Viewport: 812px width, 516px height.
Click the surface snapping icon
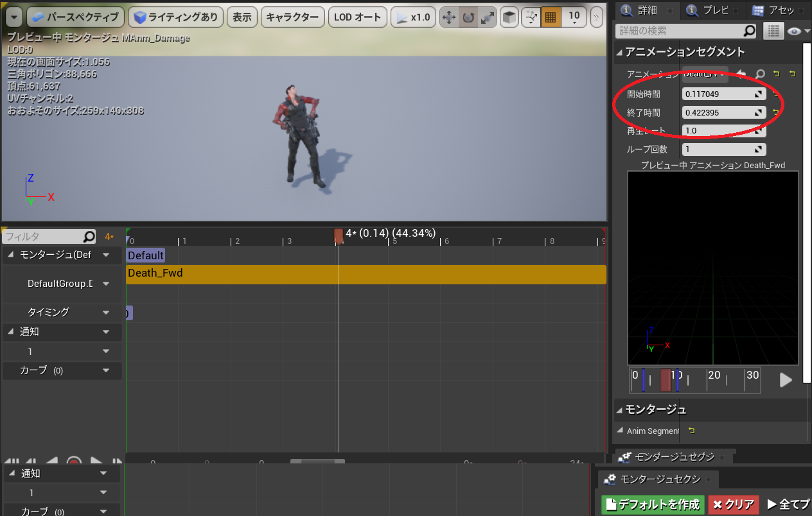531,17
